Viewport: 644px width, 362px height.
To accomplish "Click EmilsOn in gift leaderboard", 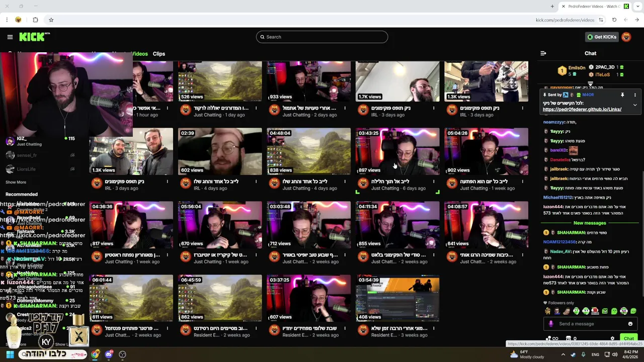I will pyautogui.click(x=577, y=67).
